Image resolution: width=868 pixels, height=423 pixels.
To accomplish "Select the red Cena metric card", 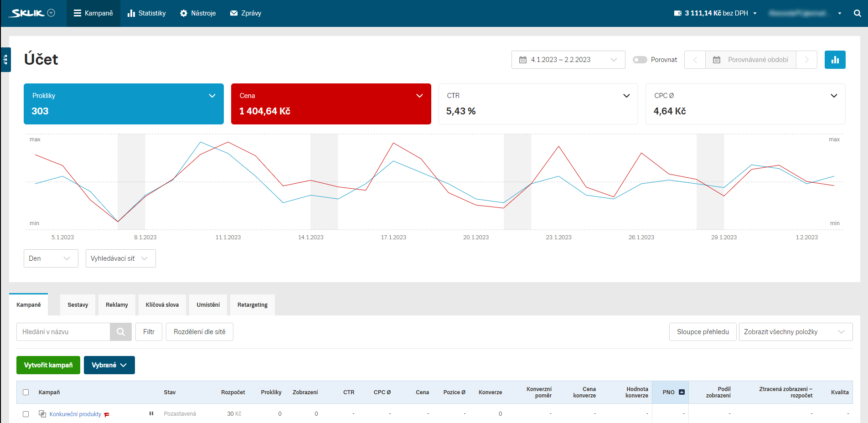I will [x=331, y=104].
